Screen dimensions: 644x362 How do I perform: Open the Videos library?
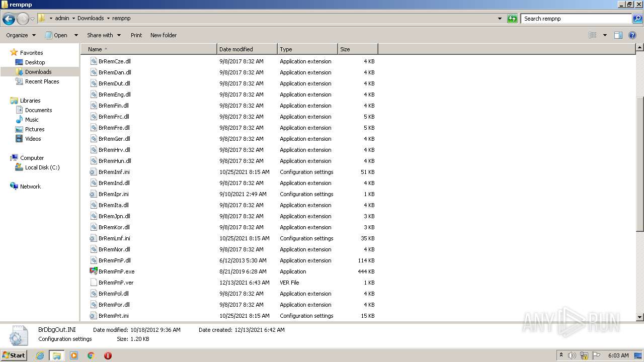[33, 139]
